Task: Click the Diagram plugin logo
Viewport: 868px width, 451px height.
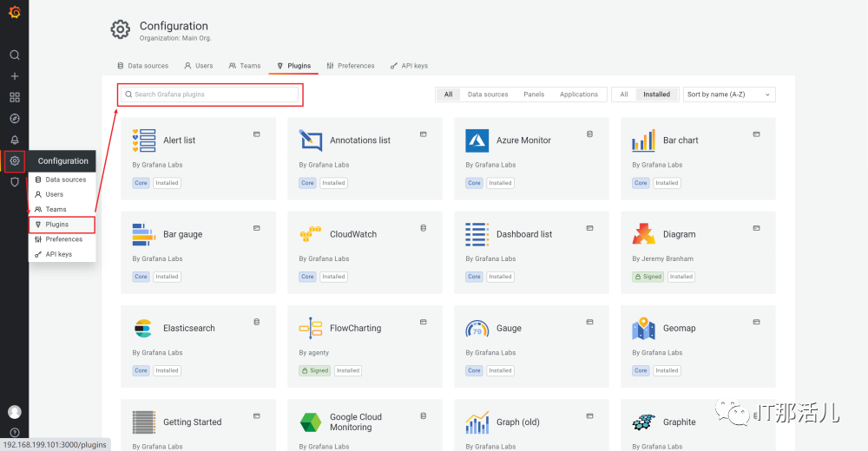Action: (644, 235)
